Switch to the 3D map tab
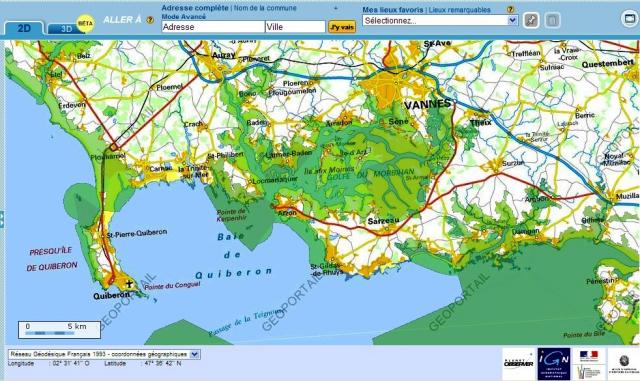This screenshot has height=381, width=640. (x=65, y=29)
